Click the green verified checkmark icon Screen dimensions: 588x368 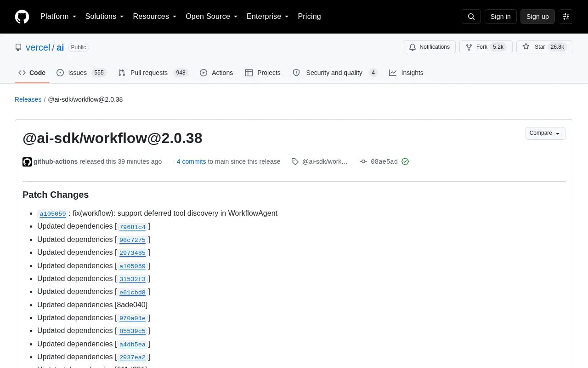pyautogui.click(x=405, y=161)
